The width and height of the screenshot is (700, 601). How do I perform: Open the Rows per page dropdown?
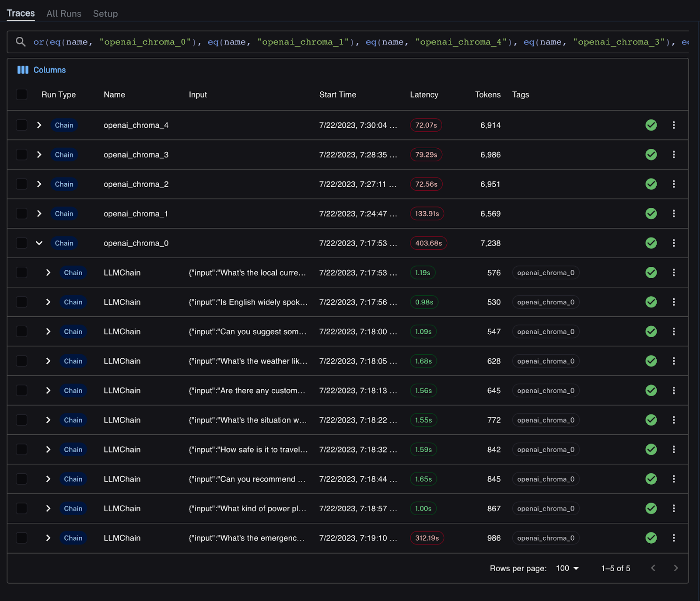point(567,568)
